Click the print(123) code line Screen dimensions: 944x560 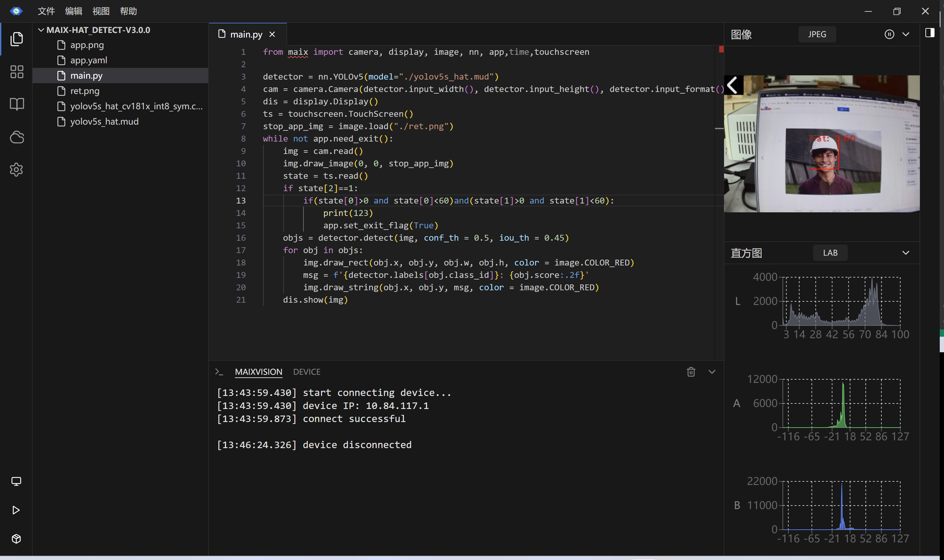tap(348, 213)
